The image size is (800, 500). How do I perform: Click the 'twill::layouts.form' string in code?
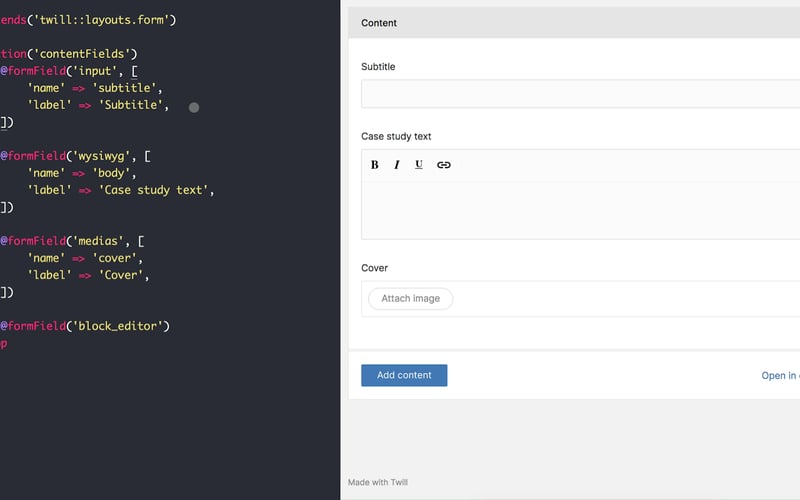pyautogui.click(x=101, y=20)
